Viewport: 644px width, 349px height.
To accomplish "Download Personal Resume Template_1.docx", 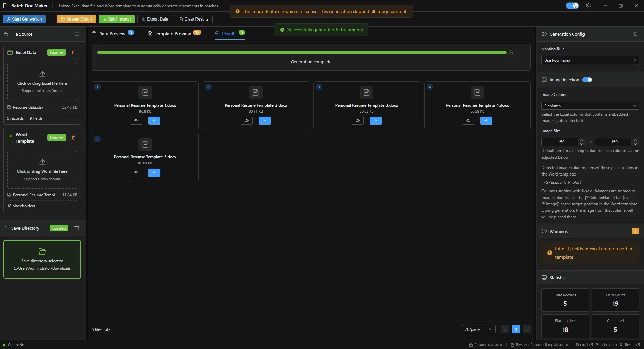I will click(154, 121).
